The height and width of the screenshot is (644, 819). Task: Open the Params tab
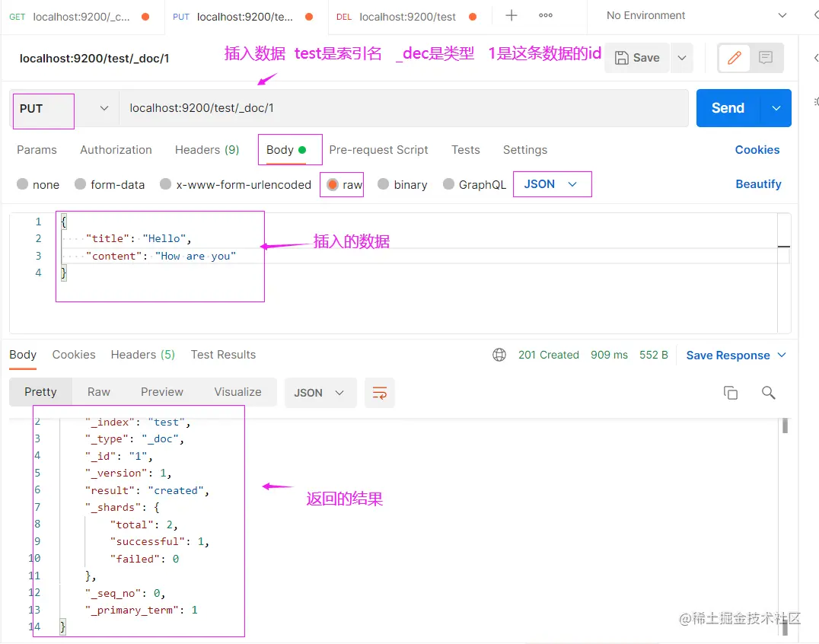(x=37, y=150)
